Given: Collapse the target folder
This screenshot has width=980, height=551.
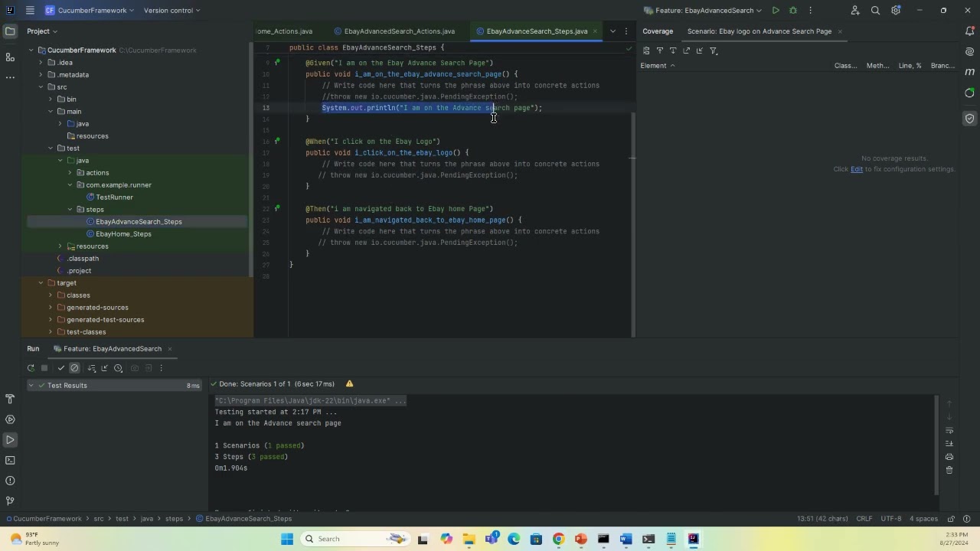Looking at the screenshot, I should (41, 283).
